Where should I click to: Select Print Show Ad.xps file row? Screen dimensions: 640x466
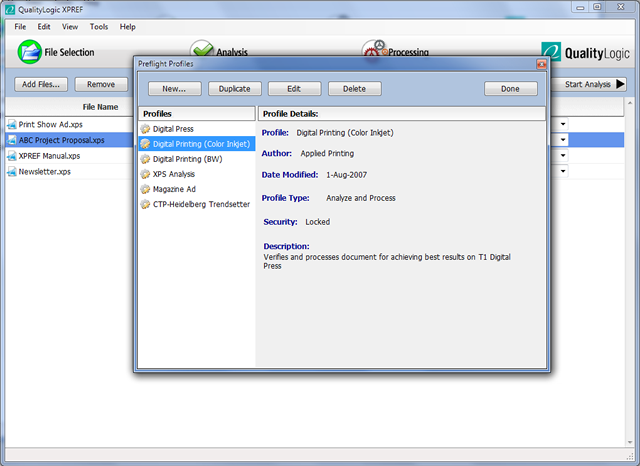point(69,124)
